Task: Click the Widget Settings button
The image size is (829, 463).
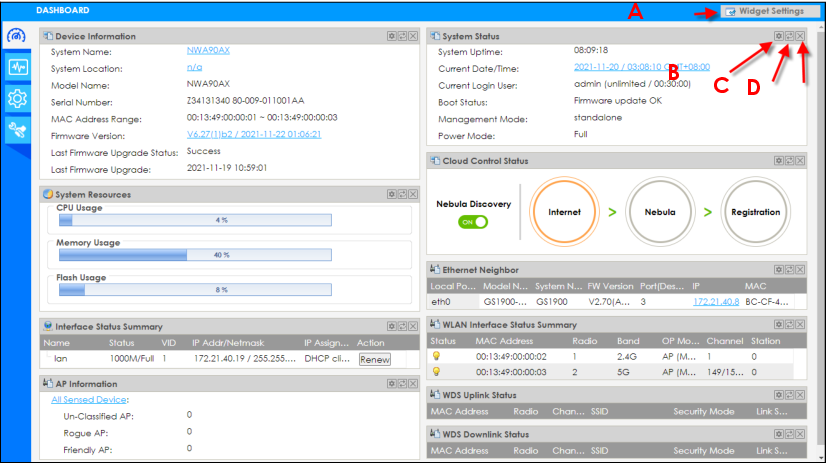Action: click(764, 11)
